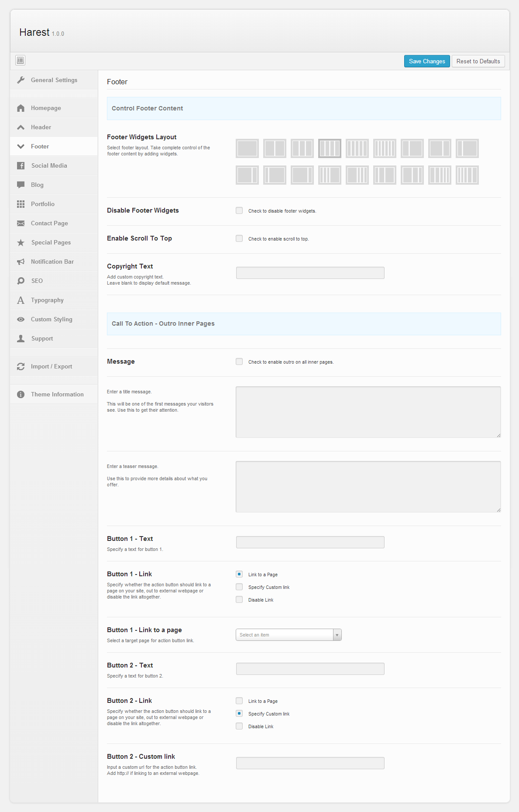Enable the scroll to top checkbox

(239, 239)
